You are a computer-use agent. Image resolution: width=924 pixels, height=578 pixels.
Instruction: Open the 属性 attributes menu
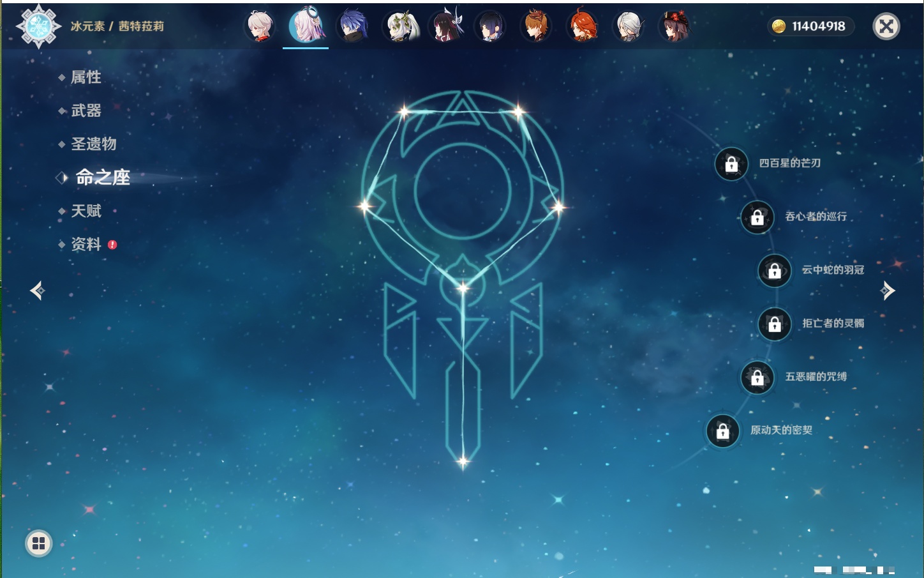tap(86, 77)
